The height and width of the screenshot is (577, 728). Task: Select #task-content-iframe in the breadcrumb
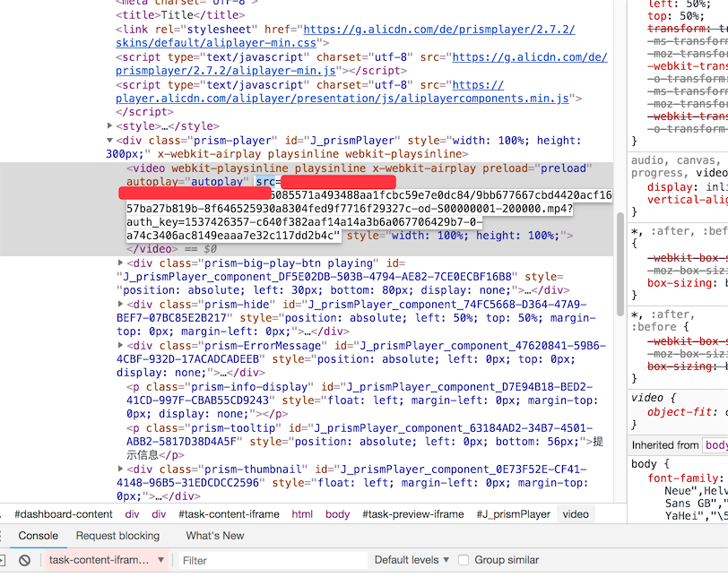click(229, 514)
